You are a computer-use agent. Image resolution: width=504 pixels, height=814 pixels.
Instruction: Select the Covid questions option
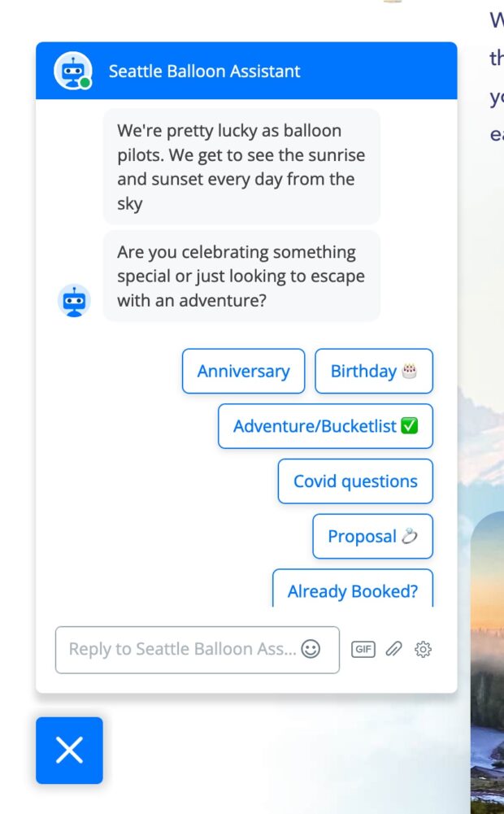pyautogui.click(x=355, y=481)
